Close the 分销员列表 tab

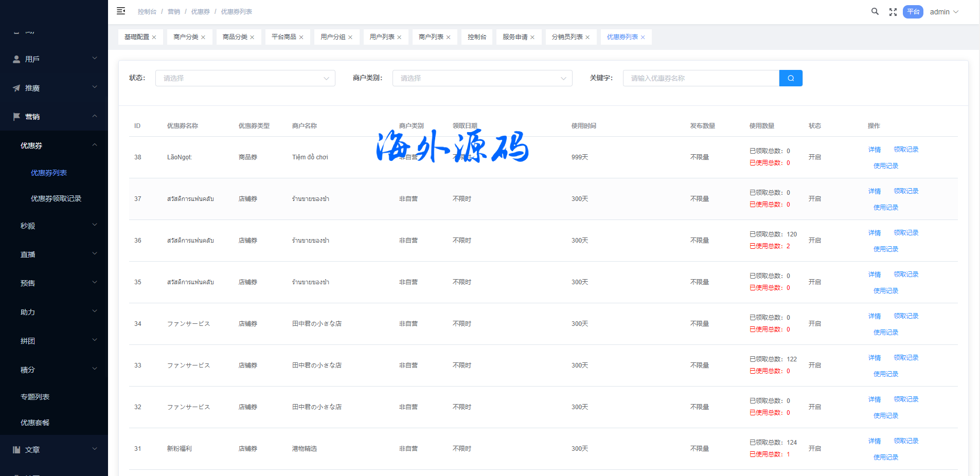pos(587,38)
